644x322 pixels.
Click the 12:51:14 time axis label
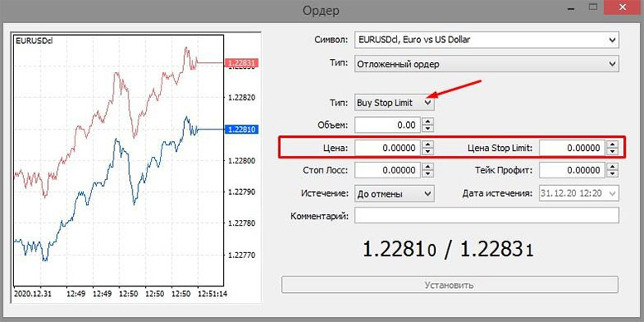pyautogui.click(x=213, y=294)
